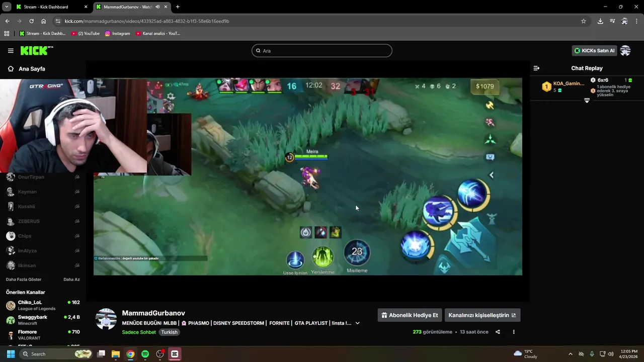
Task: Open recommended channel Swaggybark
Action: pyautogui.click(x=43, y=320)
